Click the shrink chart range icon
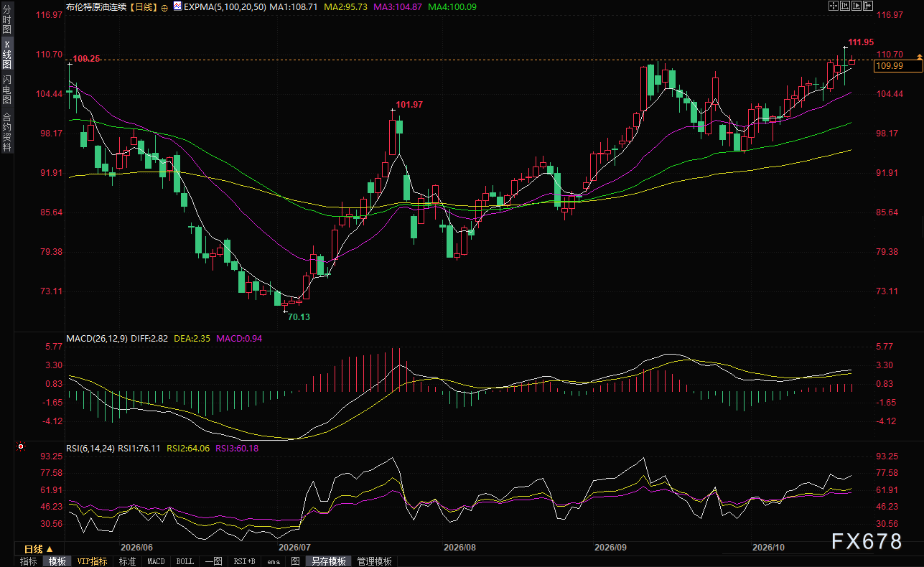 point(845,6)
